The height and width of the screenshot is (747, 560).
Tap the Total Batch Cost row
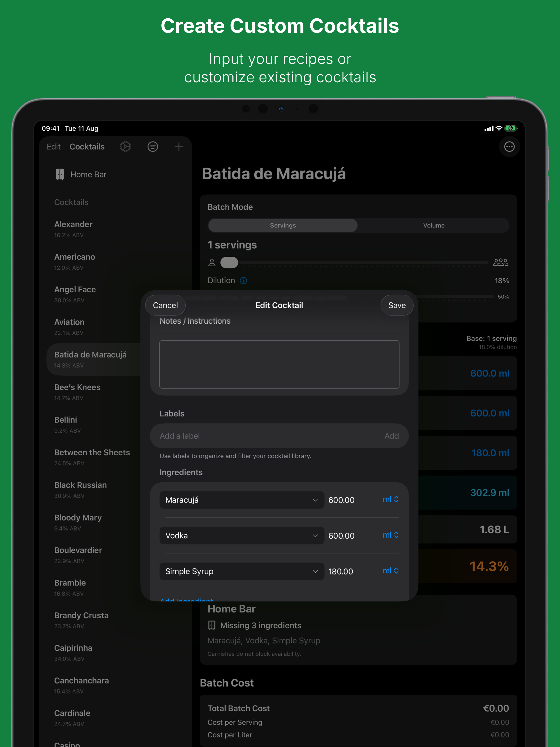click(x=358, y=708)
